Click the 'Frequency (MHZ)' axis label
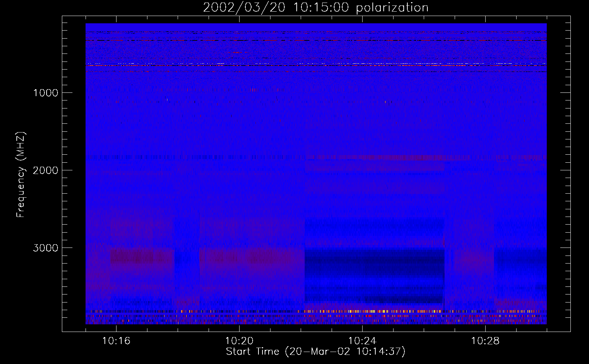 (21, 175)
